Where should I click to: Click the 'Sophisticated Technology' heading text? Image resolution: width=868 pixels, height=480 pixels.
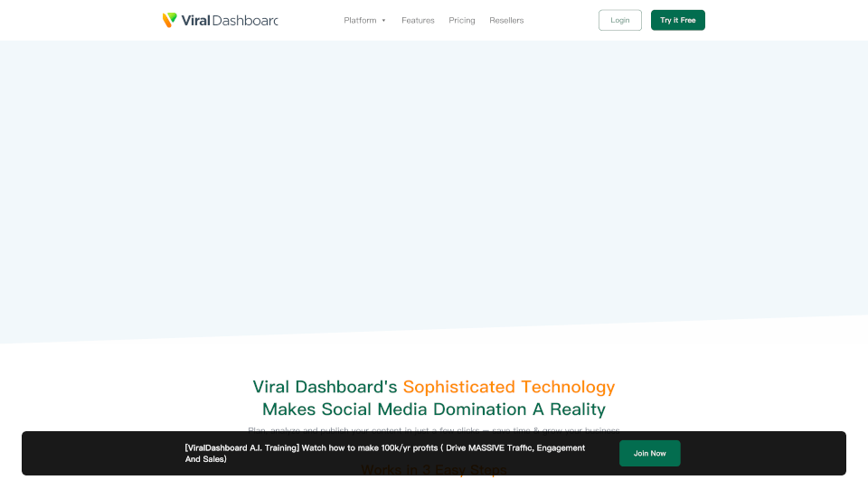[x=509, y=386]
